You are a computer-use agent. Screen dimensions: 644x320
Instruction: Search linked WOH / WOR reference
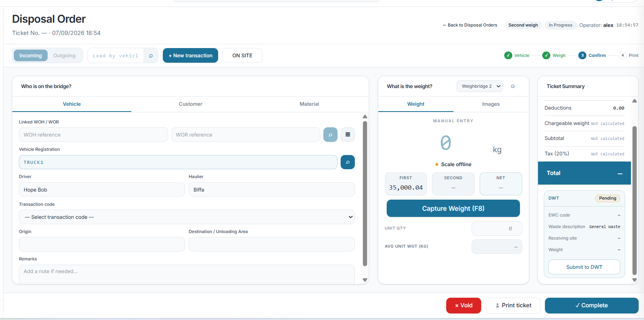(330, 135)
